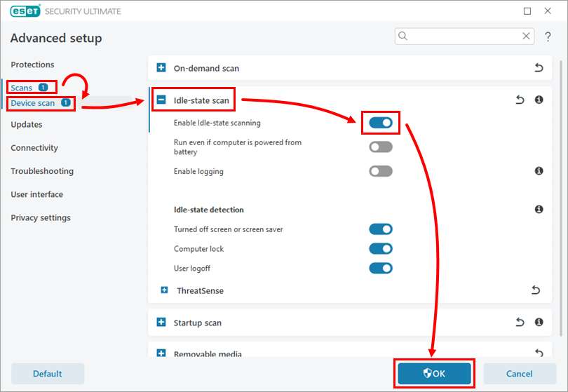Screen dimensions: 568x392
Task: Open info icon beside Idle-state detection
Action: tap(539, 209)
